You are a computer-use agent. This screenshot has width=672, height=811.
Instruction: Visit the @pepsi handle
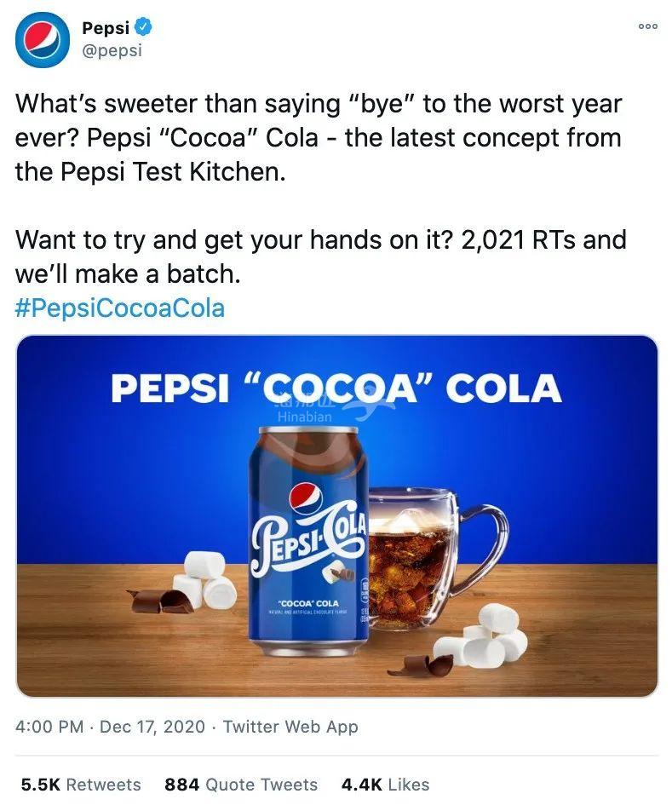tap(112, 49)
